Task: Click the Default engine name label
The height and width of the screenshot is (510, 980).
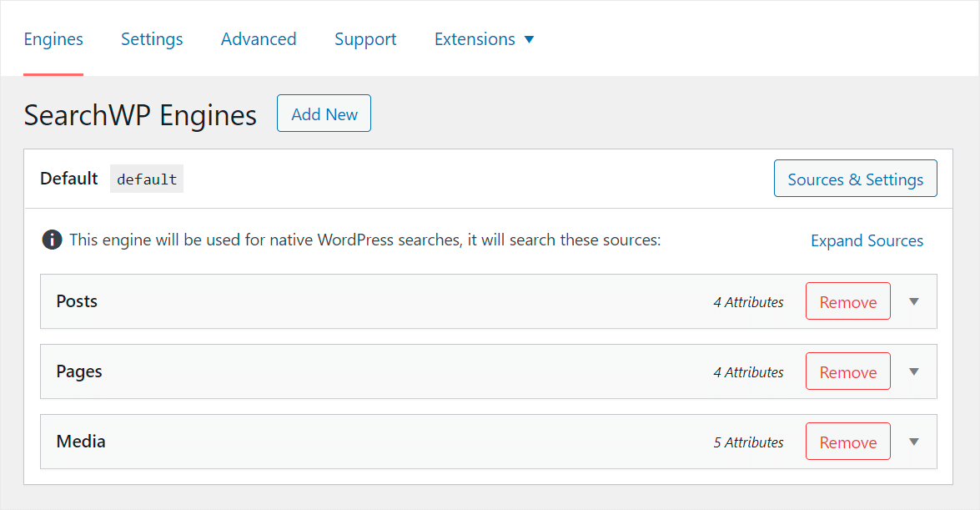Action: pos(68,179)
